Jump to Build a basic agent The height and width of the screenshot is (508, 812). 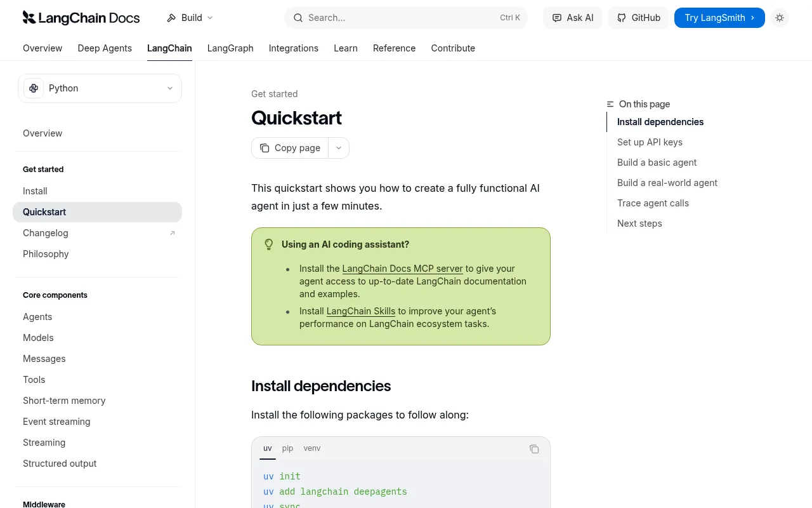coord(657,163)
